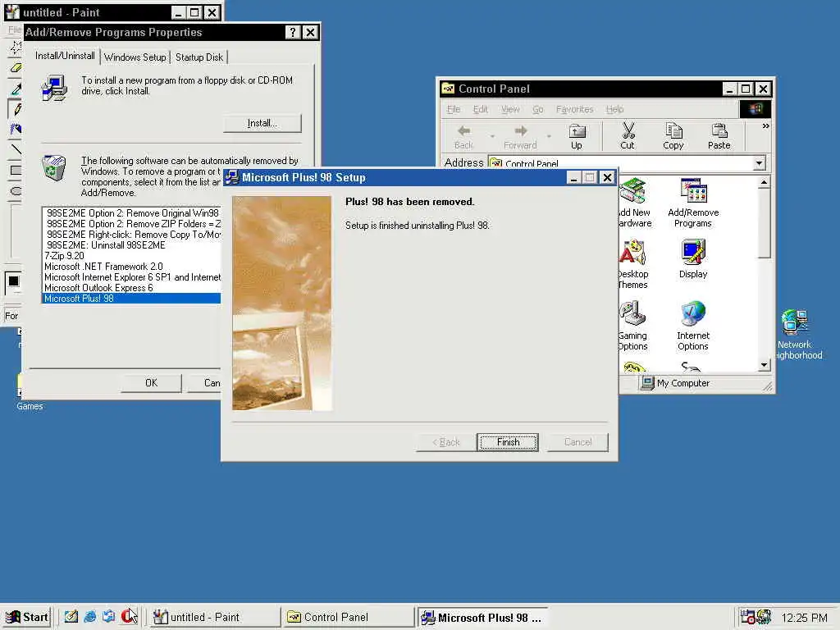Switch to the Startup Disk tab
The image size is (840, 630).
(x=199, y=57)
